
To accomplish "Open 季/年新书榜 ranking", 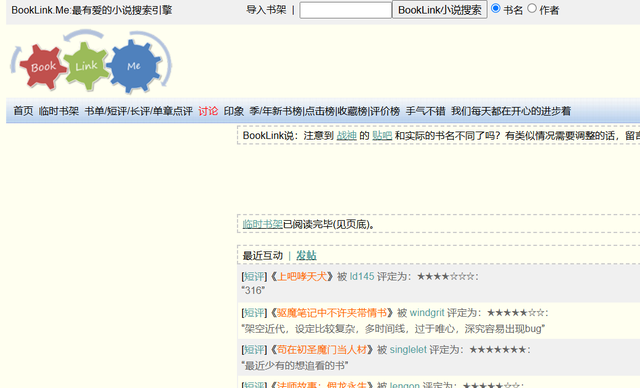I will tap(276, 111).
